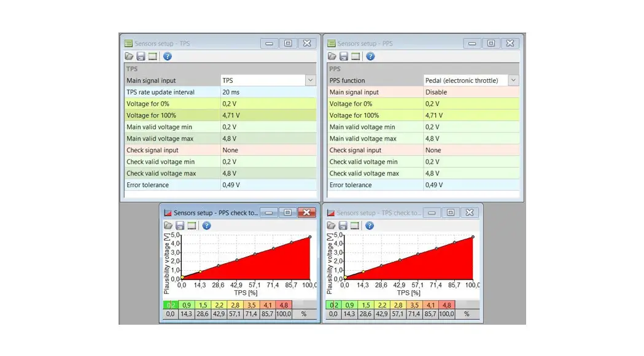
Task: Close the TPS check table window
Action: [470, 212]
